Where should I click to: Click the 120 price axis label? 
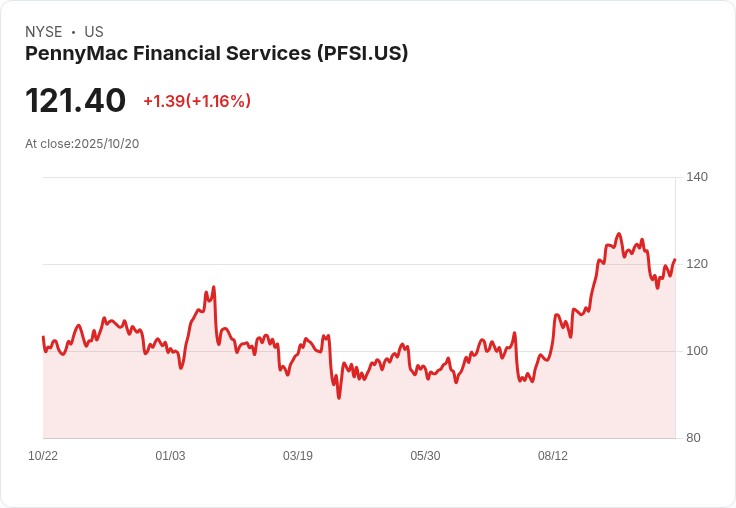point(697,264)
